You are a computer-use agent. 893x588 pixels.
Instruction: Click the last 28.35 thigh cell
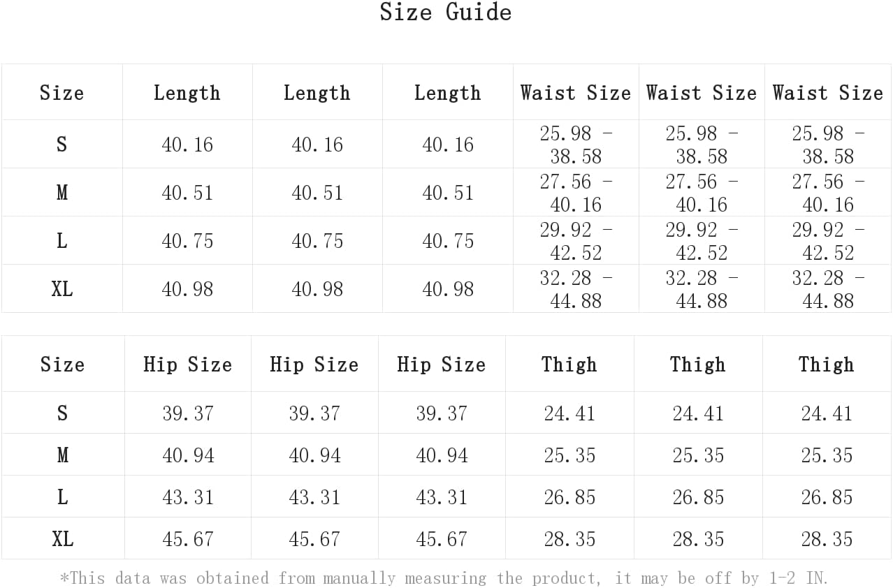tap(827, 539)
